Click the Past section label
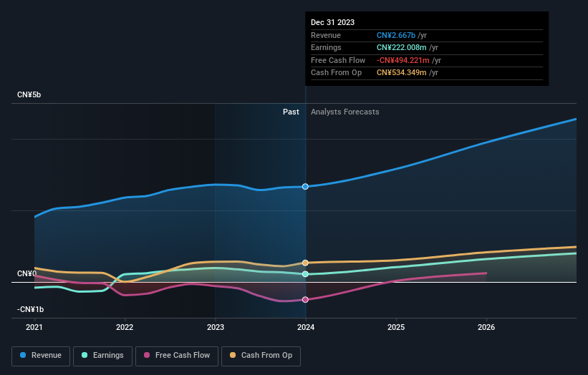This screenshot has height=375, width=588. coord(291,112)
